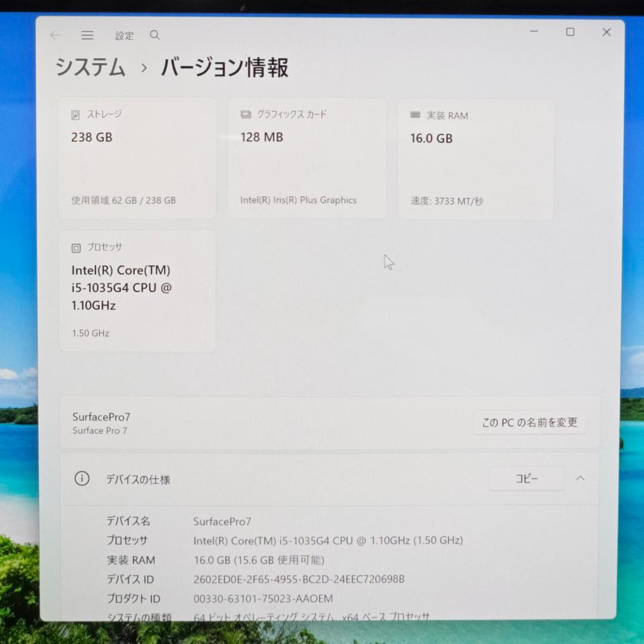
Task: Minimize the Settings window
Action: (x=534, y=31)
